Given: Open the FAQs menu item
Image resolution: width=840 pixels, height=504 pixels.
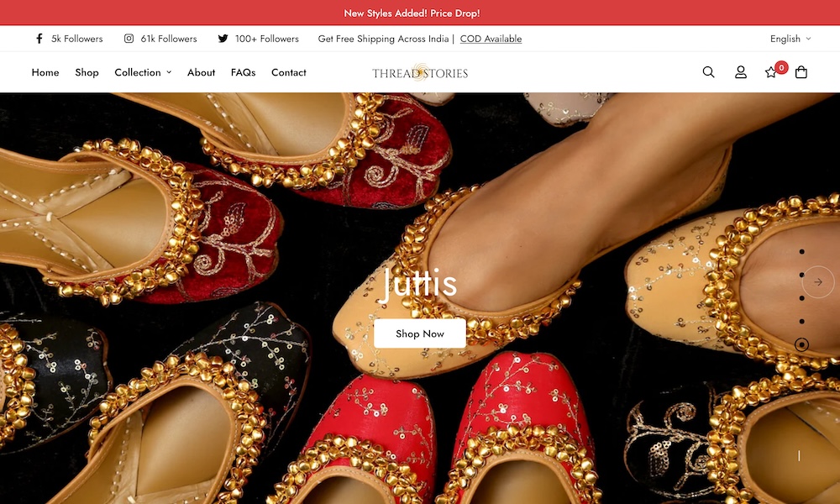Looking at the screenshot, I should pyautogui.click(x=243, y=72).
